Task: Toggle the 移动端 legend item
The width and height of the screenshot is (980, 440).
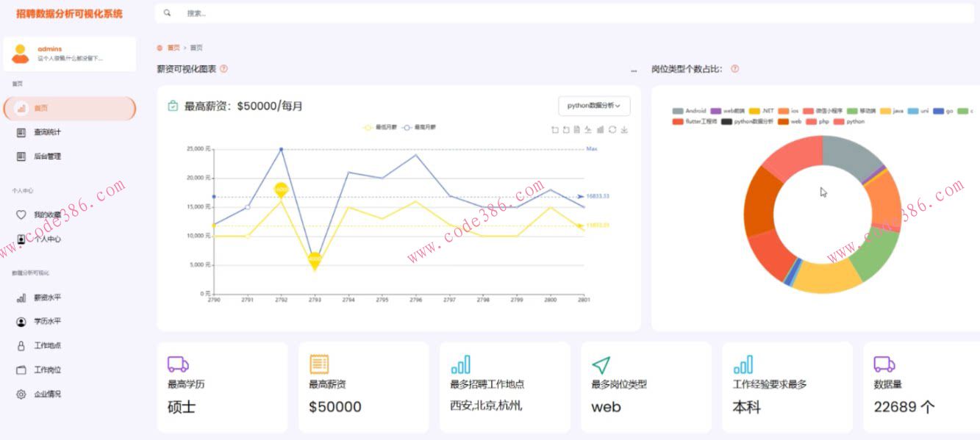Action: point(862,111)
